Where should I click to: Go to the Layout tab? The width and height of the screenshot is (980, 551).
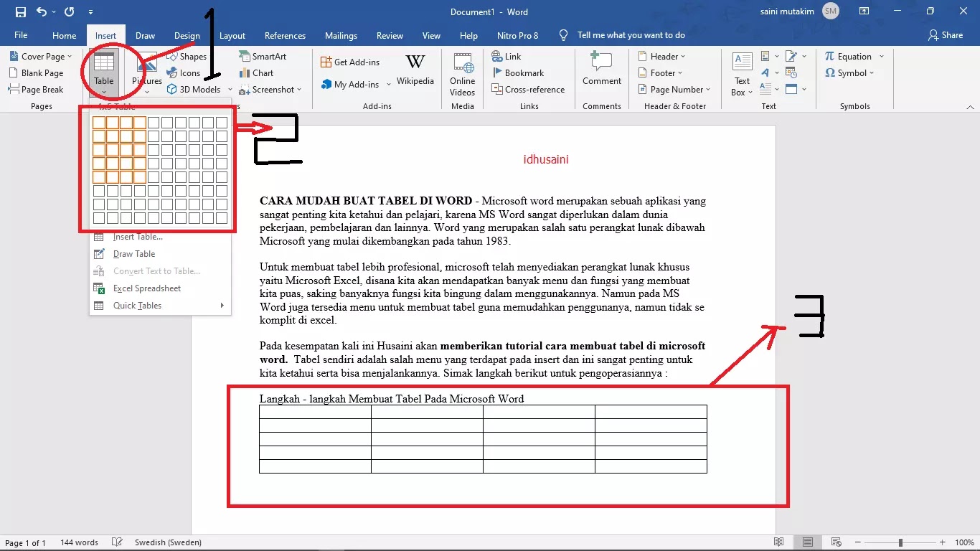click(232, 35)
